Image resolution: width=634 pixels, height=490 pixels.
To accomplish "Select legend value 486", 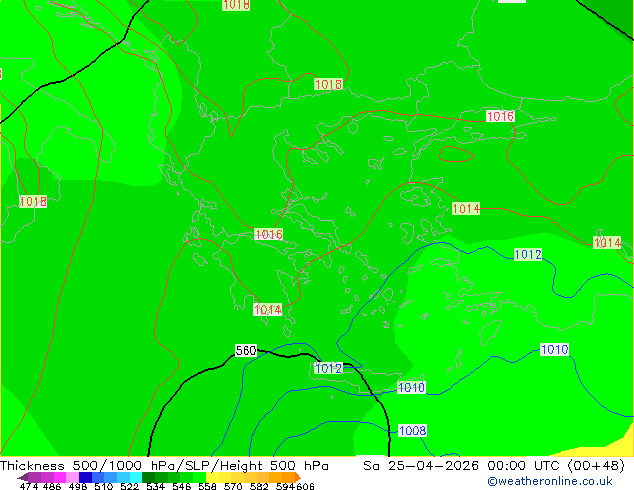I will (52, 486).
